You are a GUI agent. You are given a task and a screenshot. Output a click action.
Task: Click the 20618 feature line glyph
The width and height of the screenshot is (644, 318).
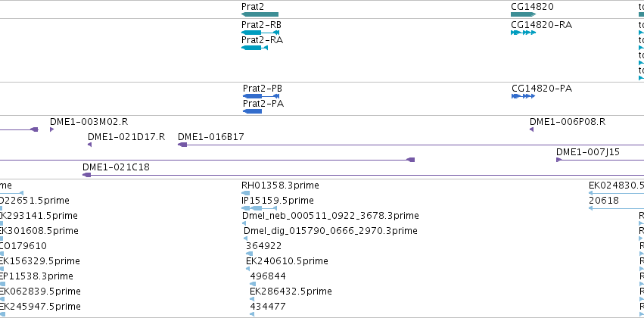[616, 208]
